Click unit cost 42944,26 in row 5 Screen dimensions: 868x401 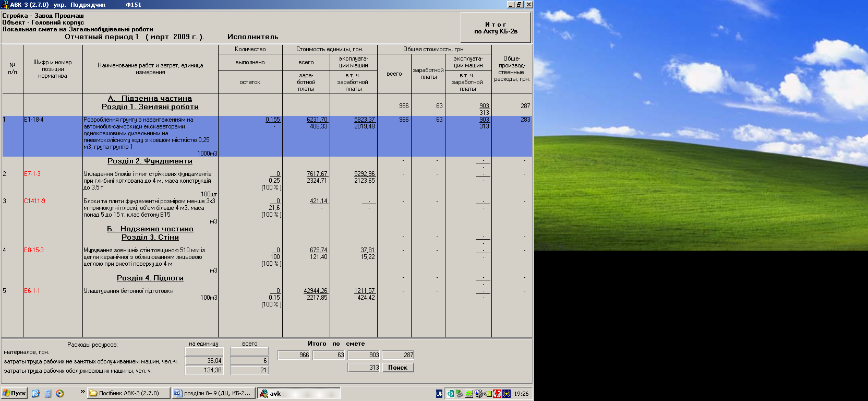[x=316, y=291]
